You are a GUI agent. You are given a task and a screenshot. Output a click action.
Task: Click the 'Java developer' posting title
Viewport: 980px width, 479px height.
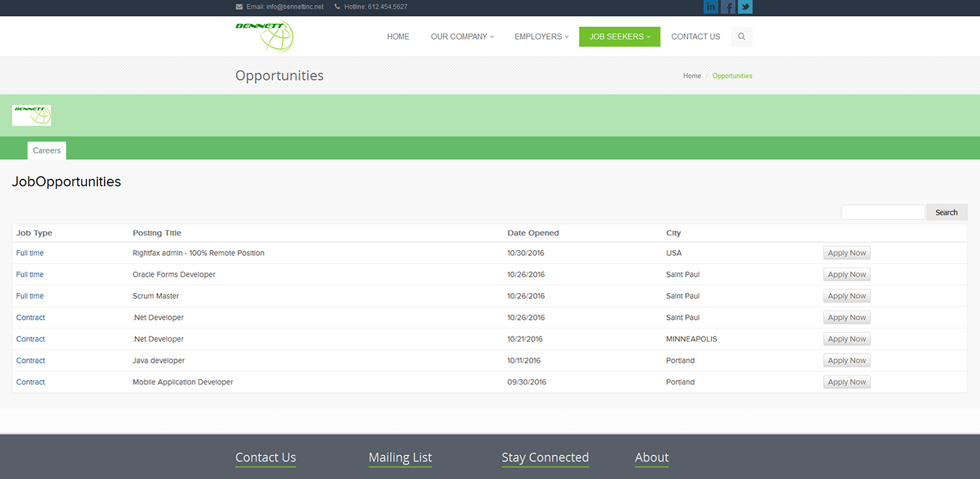coord(158,361)
